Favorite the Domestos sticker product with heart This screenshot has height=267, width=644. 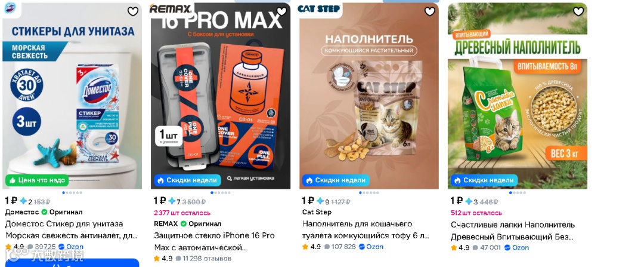point(132,11)
